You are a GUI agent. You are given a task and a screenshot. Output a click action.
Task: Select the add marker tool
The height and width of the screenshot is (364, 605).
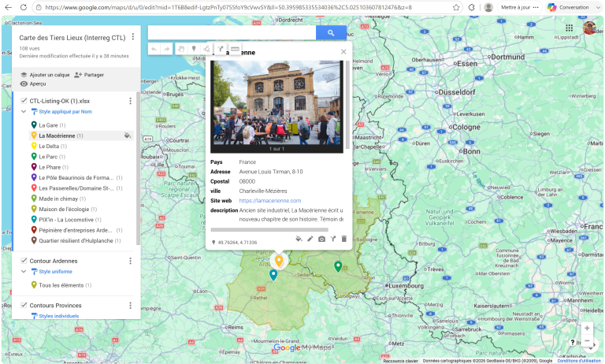[x=194, y=49]
